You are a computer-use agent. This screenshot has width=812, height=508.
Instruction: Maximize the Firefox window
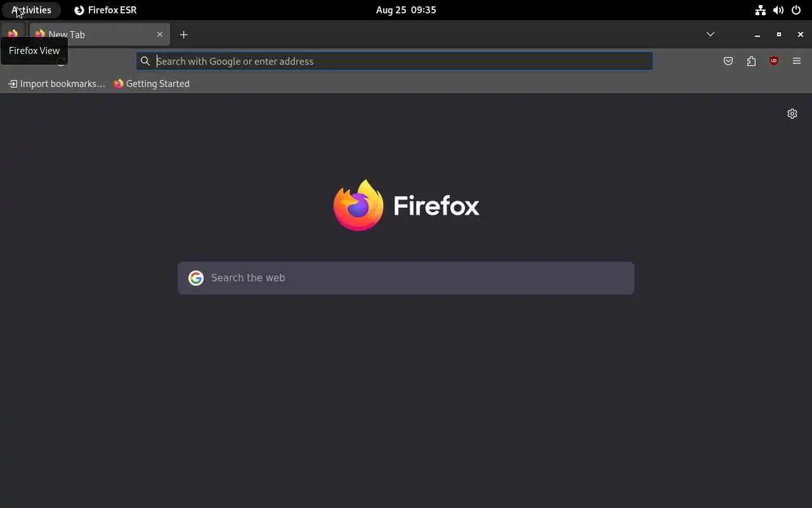pos(779,34)
